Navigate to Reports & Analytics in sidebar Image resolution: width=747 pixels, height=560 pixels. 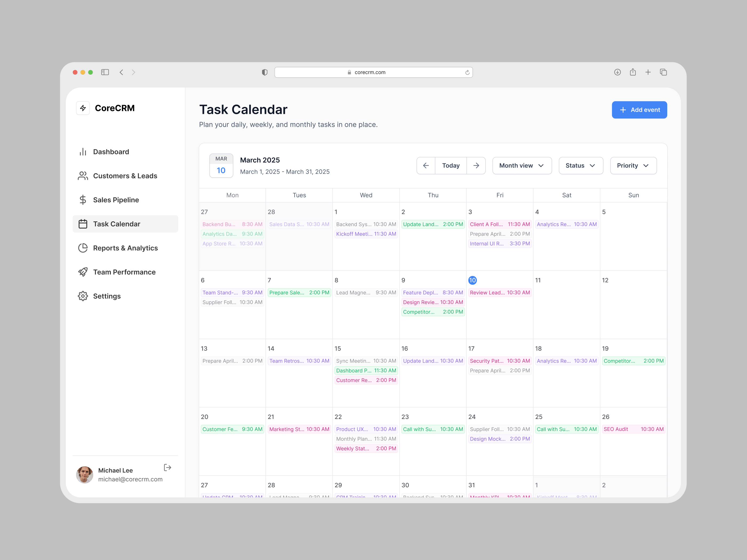125,248
